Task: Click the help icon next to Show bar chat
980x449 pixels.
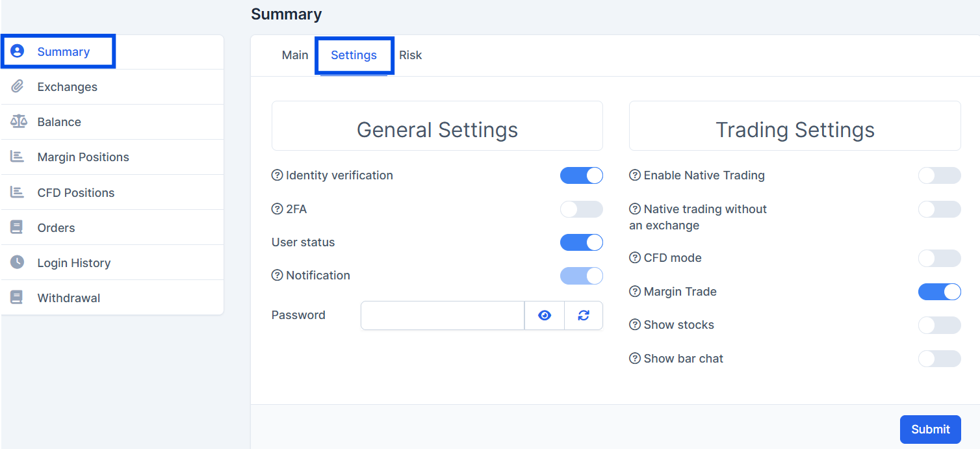Action: click(x=634, y=358)
